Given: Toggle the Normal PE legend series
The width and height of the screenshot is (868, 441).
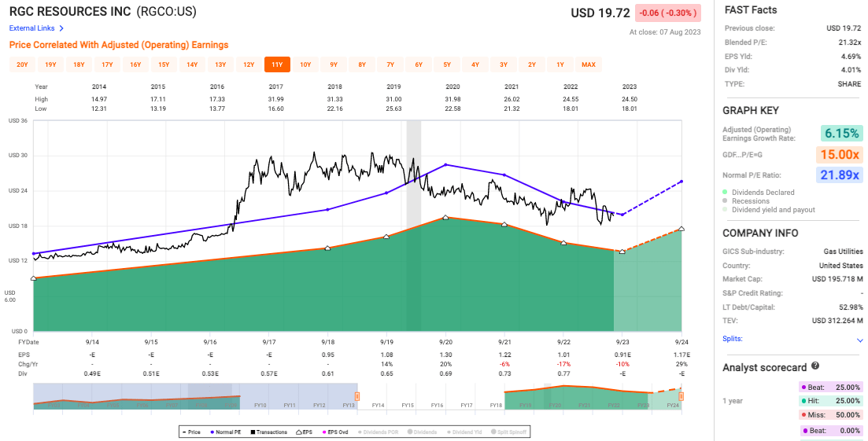Looking at the screenshot, I should [x=226, y=432].
